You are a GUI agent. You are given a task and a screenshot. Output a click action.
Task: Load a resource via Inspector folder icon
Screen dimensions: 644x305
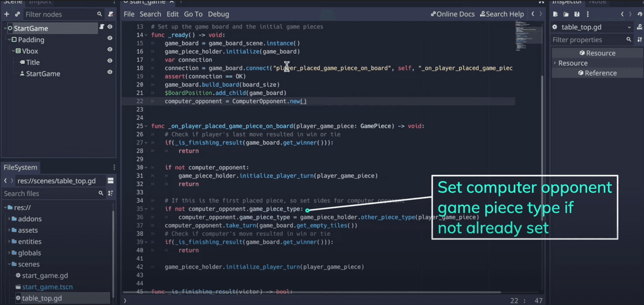(567, 14)
